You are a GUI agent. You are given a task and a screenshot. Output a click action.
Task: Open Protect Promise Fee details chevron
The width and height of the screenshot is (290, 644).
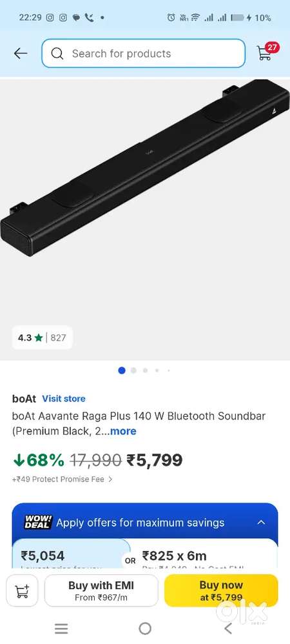coord(110,479)
